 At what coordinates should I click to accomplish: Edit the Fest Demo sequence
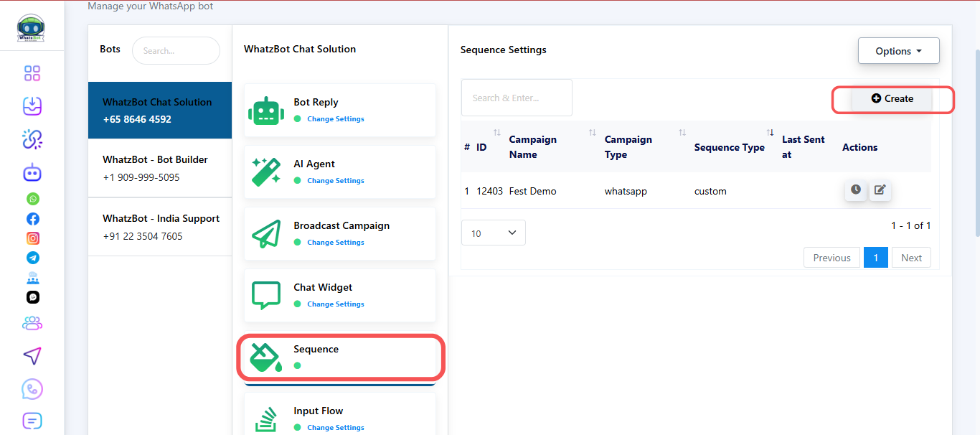[x=880, y=190]
